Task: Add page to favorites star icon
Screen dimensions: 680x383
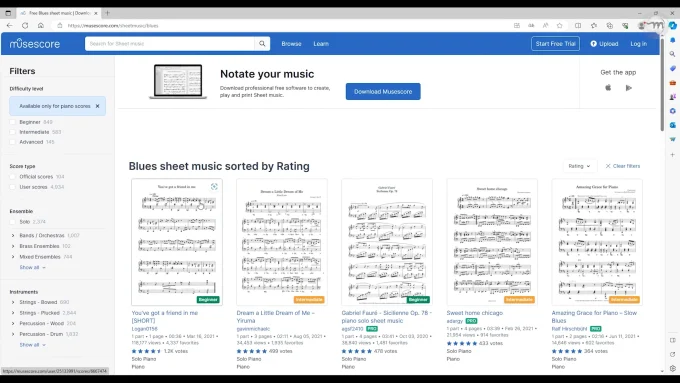Action: [559, 26]
